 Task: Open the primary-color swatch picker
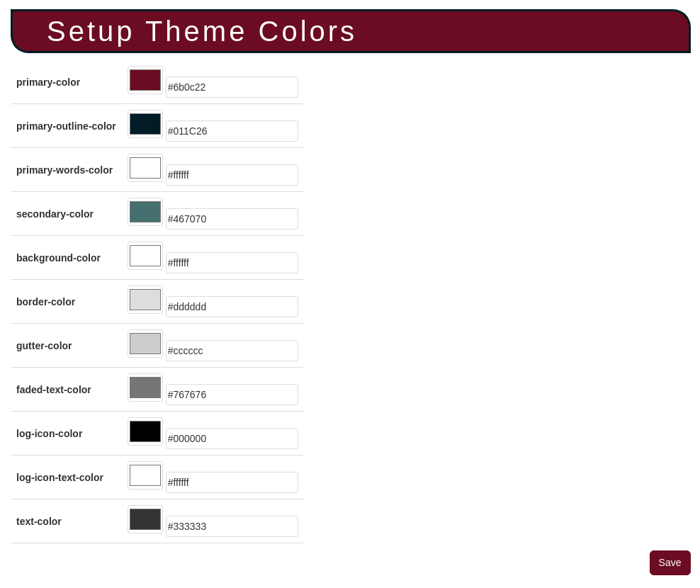click(145, 80)
